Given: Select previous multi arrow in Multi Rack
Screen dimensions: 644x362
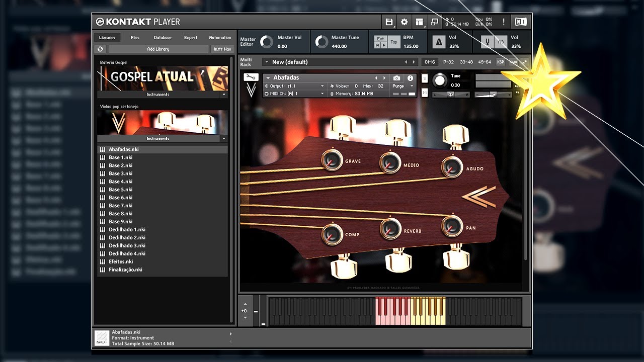Looking at the screenshot, I should [406, 62].
